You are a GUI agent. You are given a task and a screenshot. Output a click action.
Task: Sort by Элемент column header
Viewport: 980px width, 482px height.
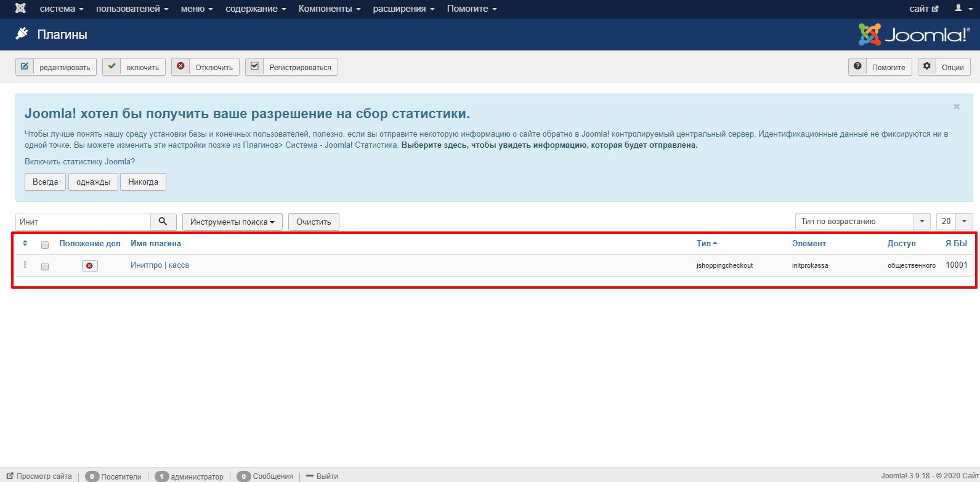click(809, 244)
